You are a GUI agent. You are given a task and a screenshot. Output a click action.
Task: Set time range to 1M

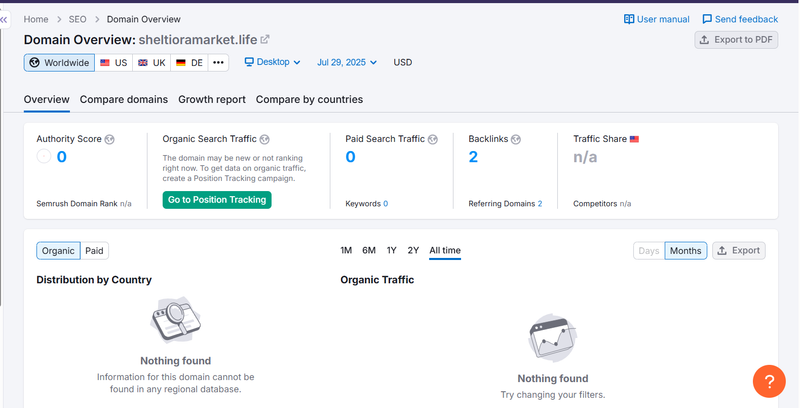[x=346, y=250]
